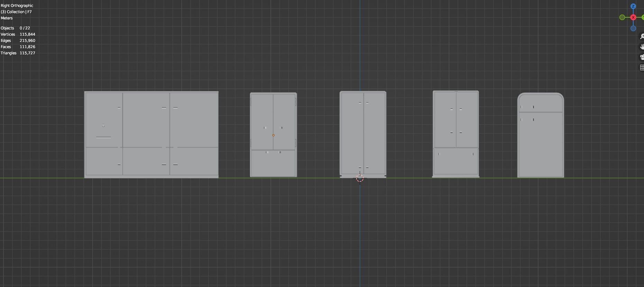Select the cabinet with the orange origin dot

[x=273, y=135]
